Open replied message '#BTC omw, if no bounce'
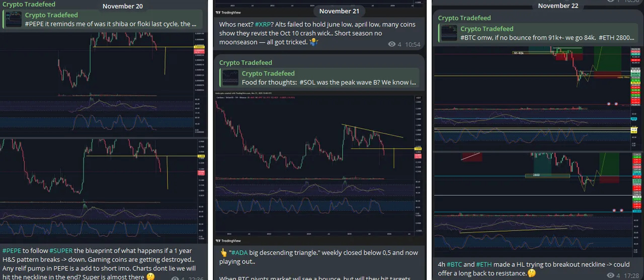644x280 pixels. 538,33
